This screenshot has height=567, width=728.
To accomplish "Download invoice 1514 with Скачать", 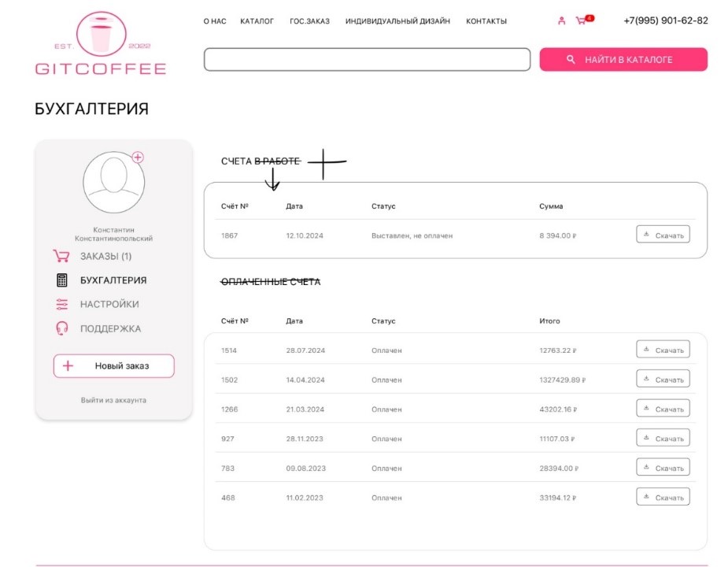I will click(663, 350).
